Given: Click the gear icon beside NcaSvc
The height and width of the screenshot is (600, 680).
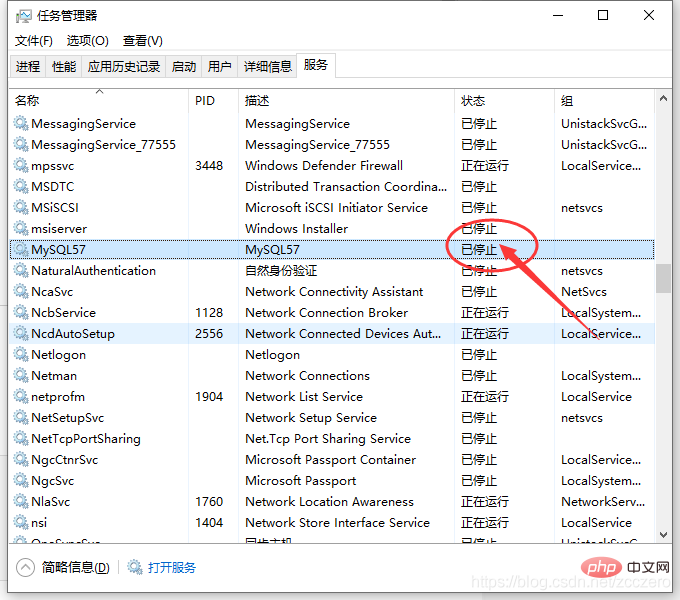Looking at the screenshot, I should (x=20, y=291).
